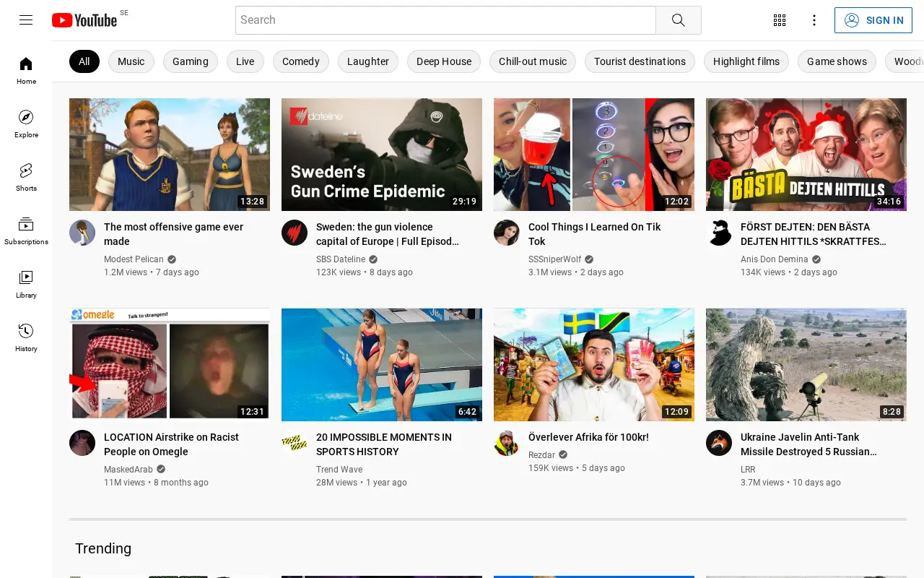Open title 'The most offensive game ever made'
The width and height of the screenshot is (924, 578).
point(173,234)
